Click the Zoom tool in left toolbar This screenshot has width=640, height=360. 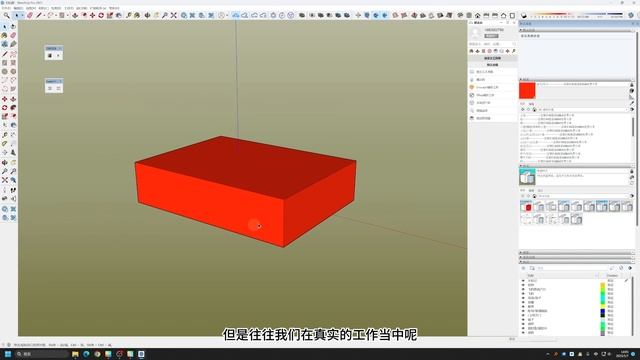point(4,171)
